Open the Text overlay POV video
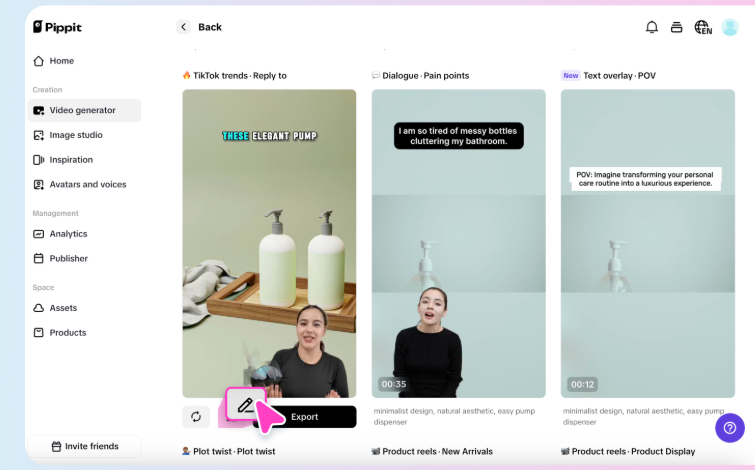755x470 pixels. [x=648, y=243]
